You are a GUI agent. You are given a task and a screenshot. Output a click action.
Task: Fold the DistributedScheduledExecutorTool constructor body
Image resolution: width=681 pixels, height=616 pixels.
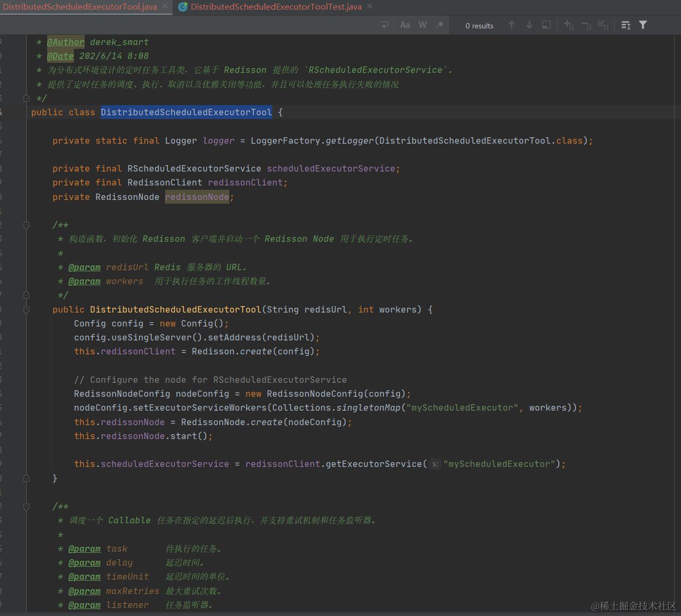26,310
